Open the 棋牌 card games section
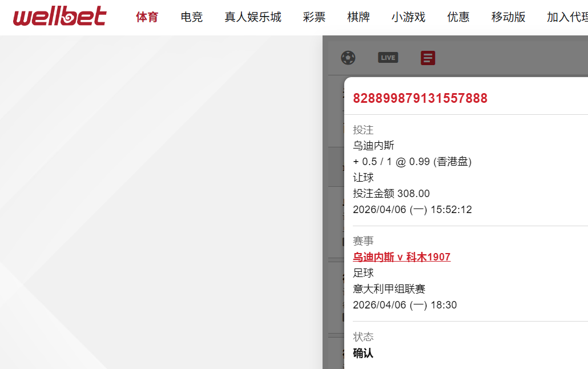 pyautogui.click(x=358, y=17)
